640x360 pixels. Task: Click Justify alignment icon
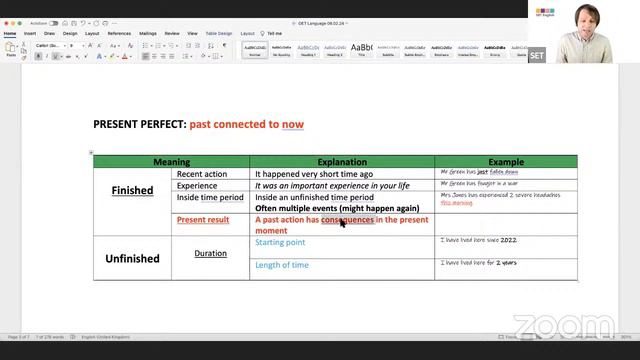(x=171, y=56)
